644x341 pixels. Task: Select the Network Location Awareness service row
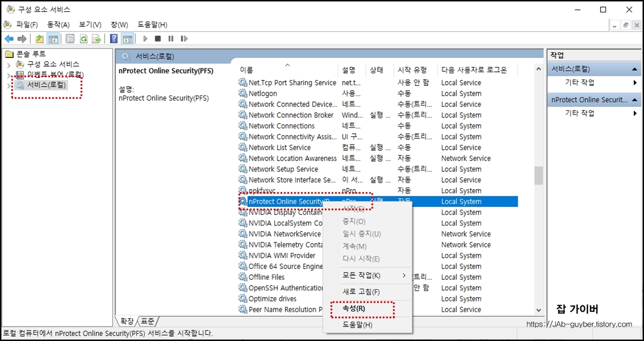[378, 158]
